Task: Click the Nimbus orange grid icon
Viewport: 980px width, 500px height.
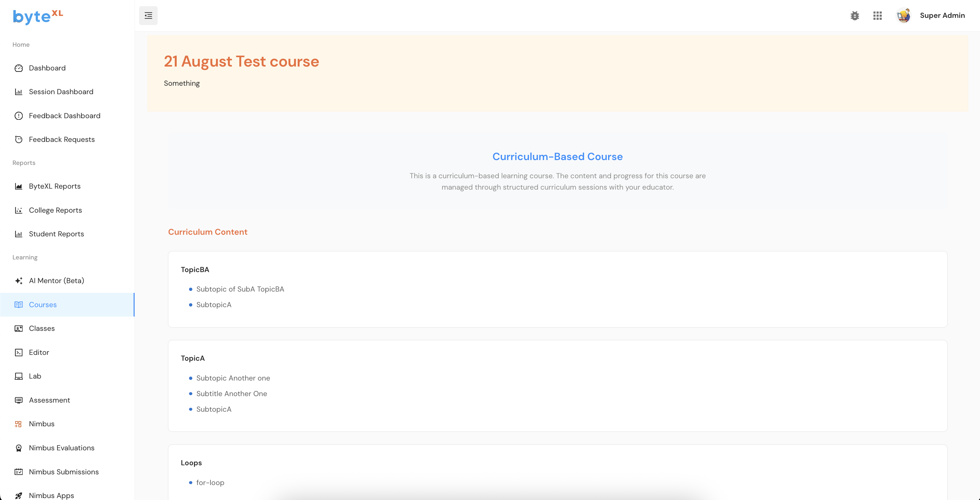Action: (18, 424)
